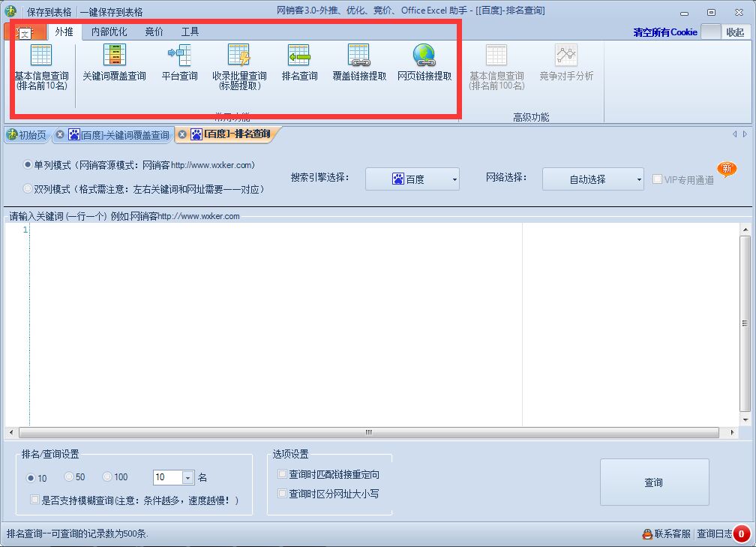Click the orange file menu button
Screen dimensions: 756x547
point(25,32)
